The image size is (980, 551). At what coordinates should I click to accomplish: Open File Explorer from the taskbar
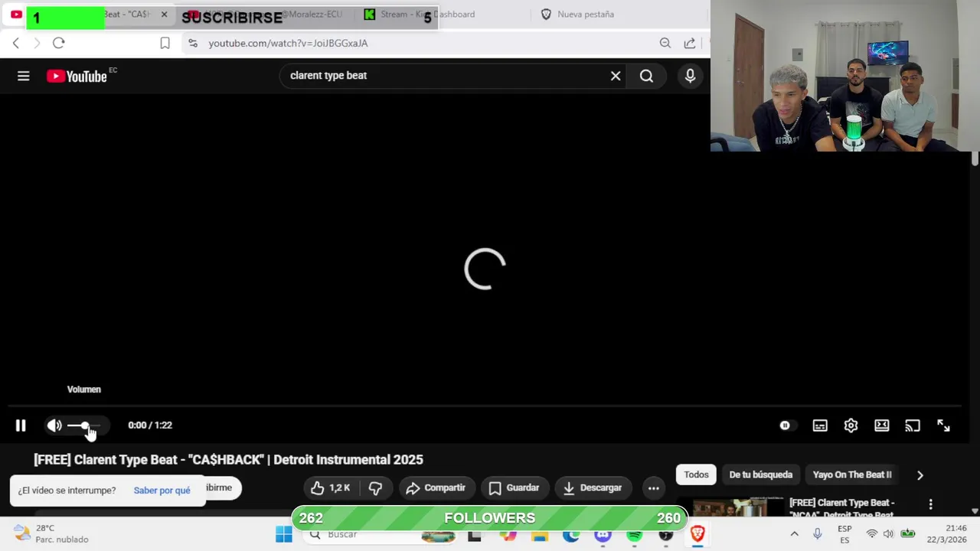pos(540,534)
